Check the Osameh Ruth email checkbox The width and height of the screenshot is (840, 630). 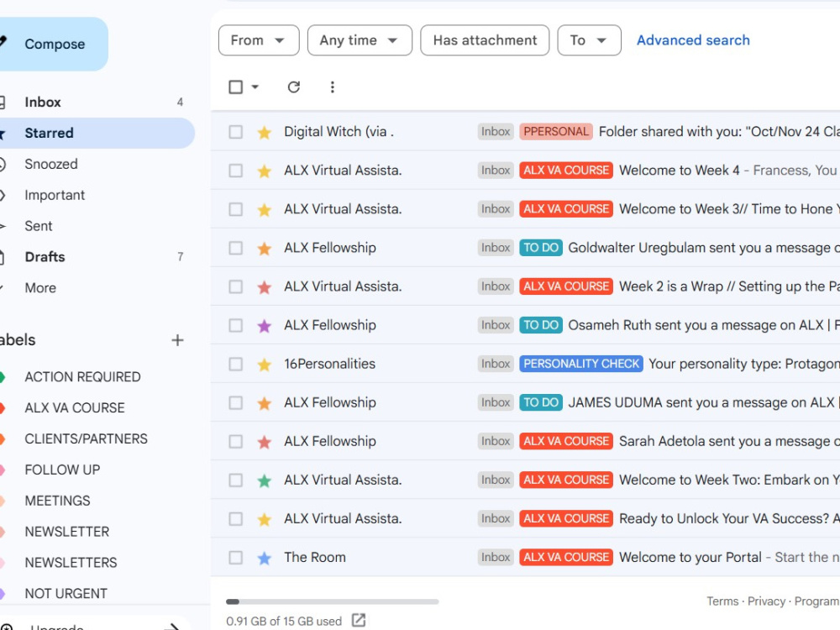[236, 325]
